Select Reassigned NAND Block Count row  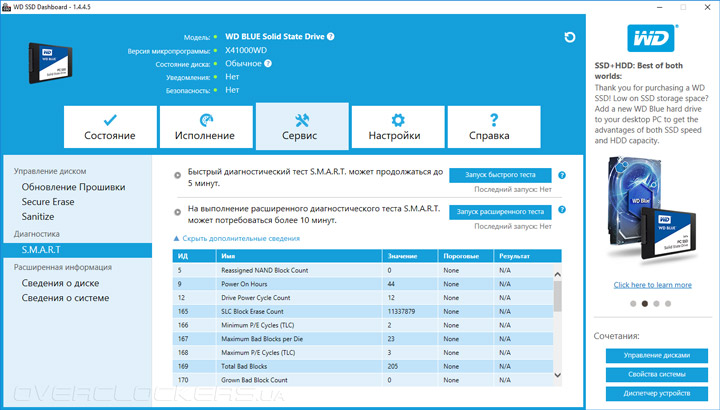click(363, 270)
